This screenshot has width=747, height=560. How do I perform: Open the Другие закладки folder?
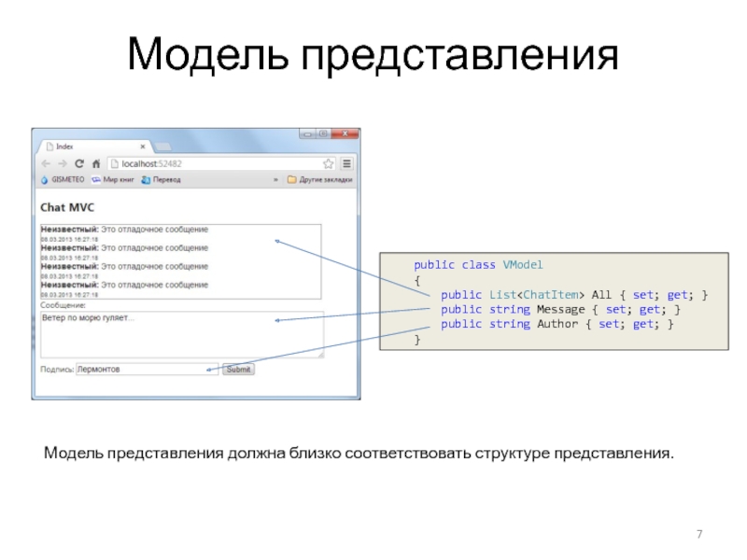coord(319,179)
